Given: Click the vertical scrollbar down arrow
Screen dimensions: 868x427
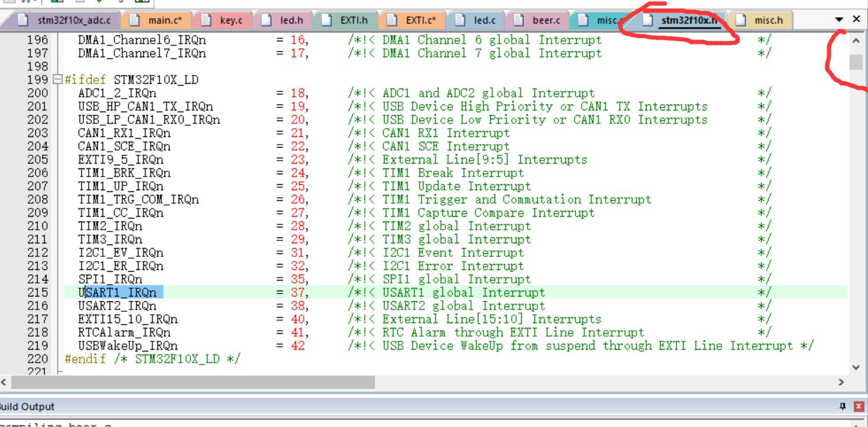Looking at the screenshot, I should 856,367.
